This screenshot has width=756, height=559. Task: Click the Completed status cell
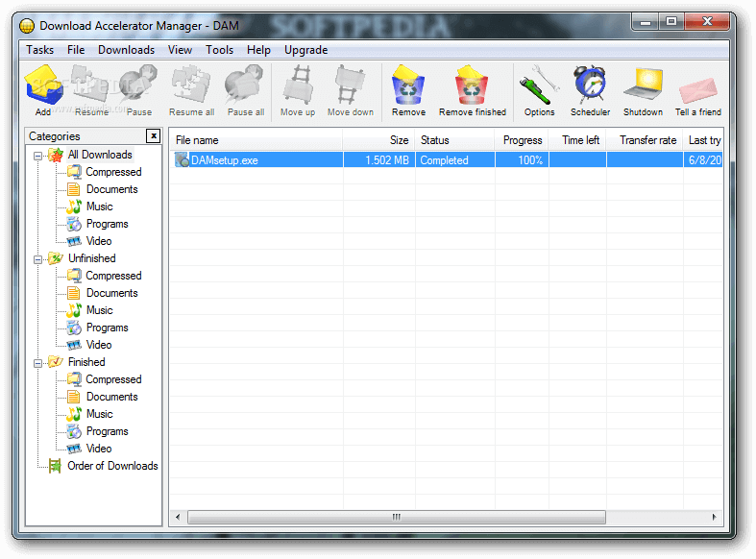(x=455, y=160)
